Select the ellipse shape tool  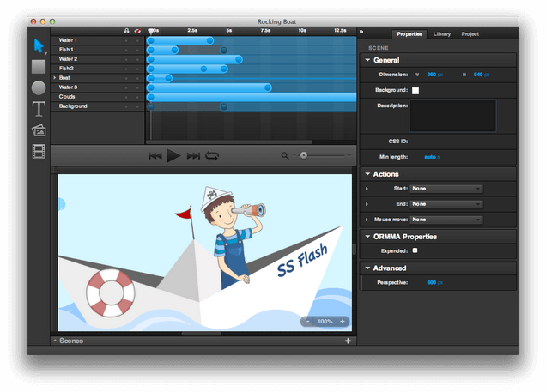(x=39, y=88)
